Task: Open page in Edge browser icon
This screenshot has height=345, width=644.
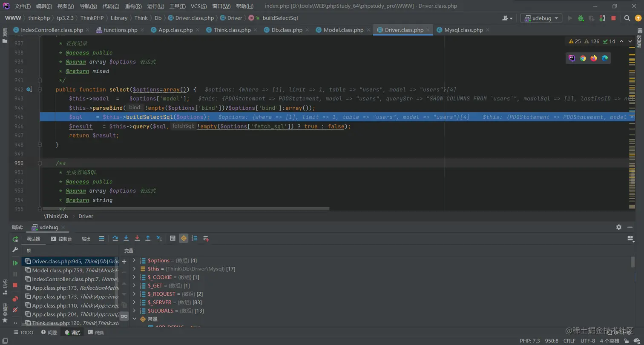Action: (605, 58)
